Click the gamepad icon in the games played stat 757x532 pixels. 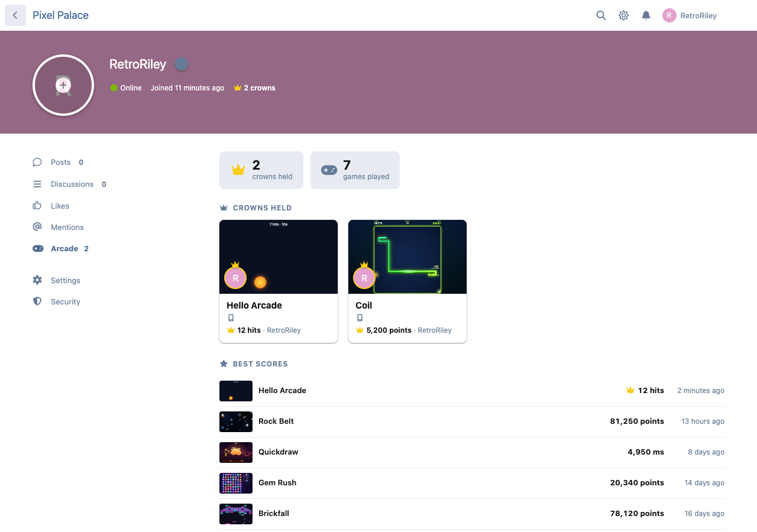pos(329,170)
